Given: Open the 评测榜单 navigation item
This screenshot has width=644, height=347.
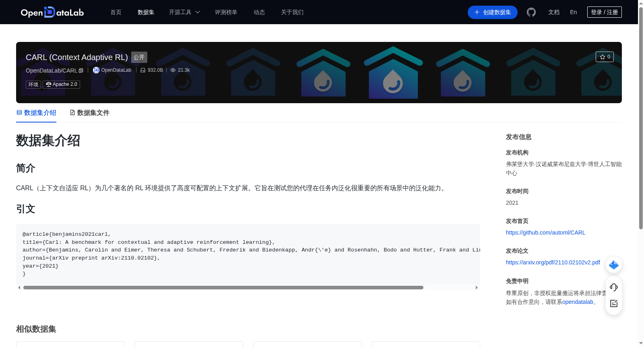Looking at the screenshot, I should click(x=226, y=12).
